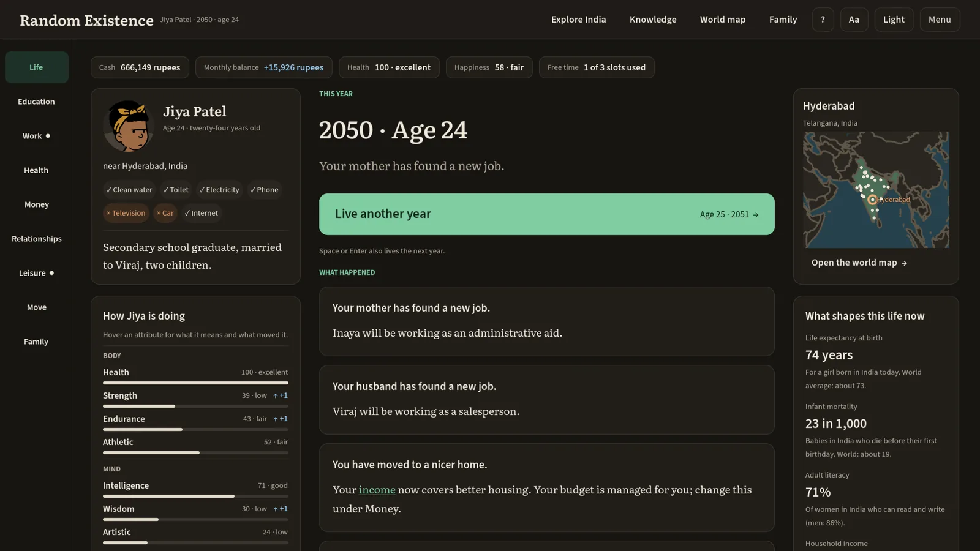This screenshot has width=980, height=551.
Task: Click the Monthly balance +15,926 rupees chip
Action: [263, 67]
